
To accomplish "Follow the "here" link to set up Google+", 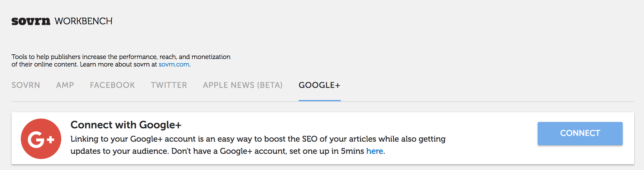I will (375, 151).
